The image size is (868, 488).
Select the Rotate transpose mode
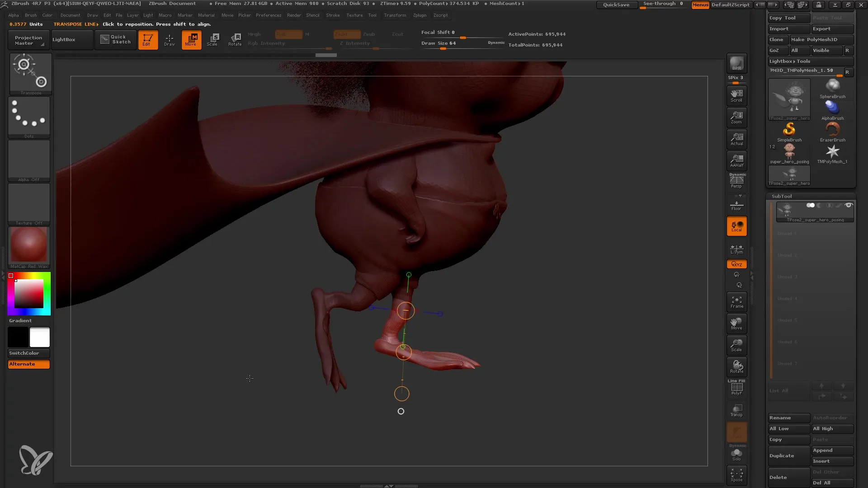(x=235, y=40)
